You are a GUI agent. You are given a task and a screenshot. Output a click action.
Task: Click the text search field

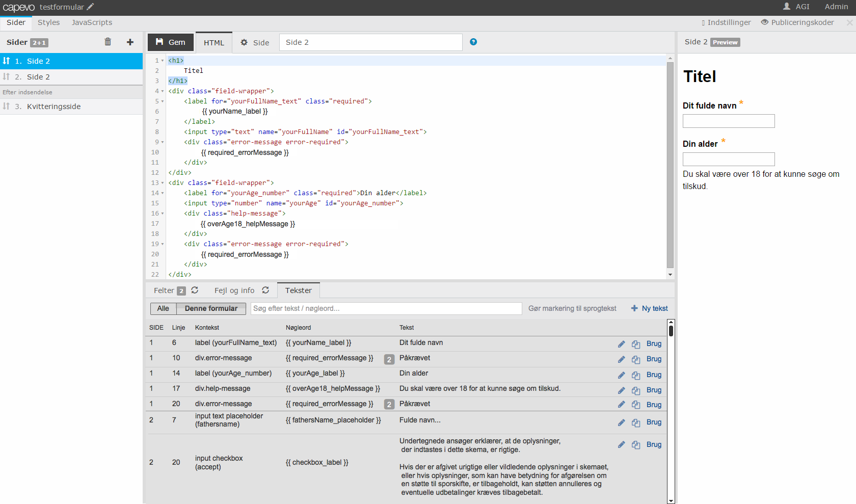click(386, 308)
